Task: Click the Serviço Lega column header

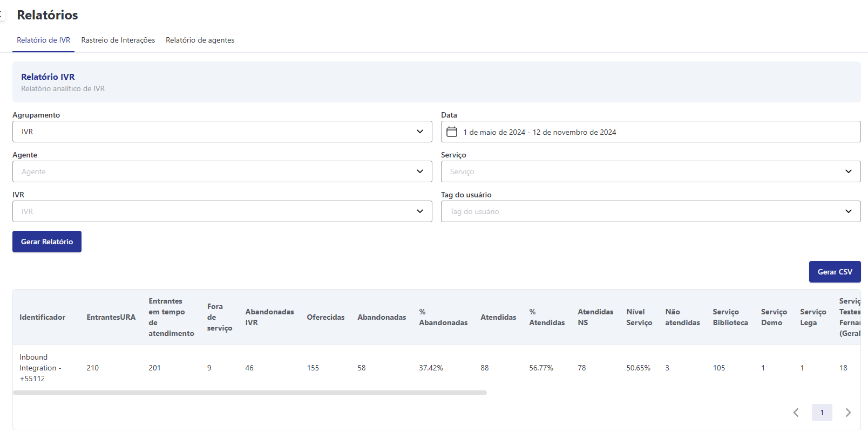Action: coord(813,317)
